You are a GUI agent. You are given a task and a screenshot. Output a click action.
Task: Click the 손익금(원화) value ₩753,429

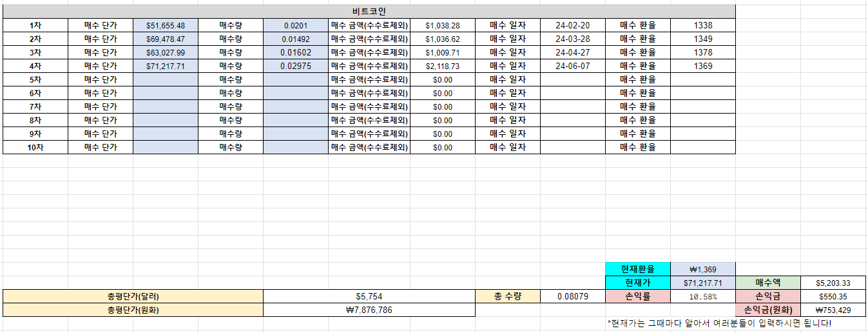point(833,310)
